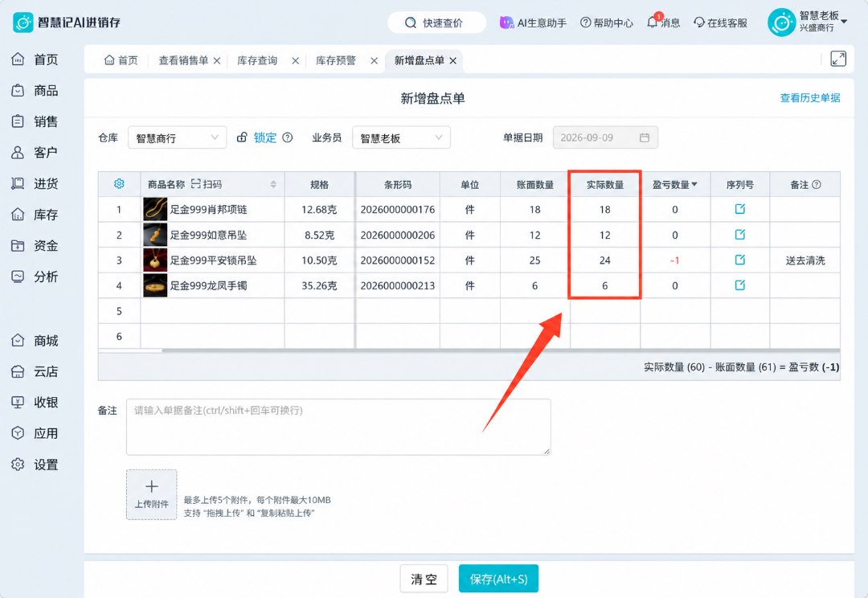Screen dimensions: 868x598
Task: Click the 扫码 scan icon in header
Action: click(x=195, y=184)
